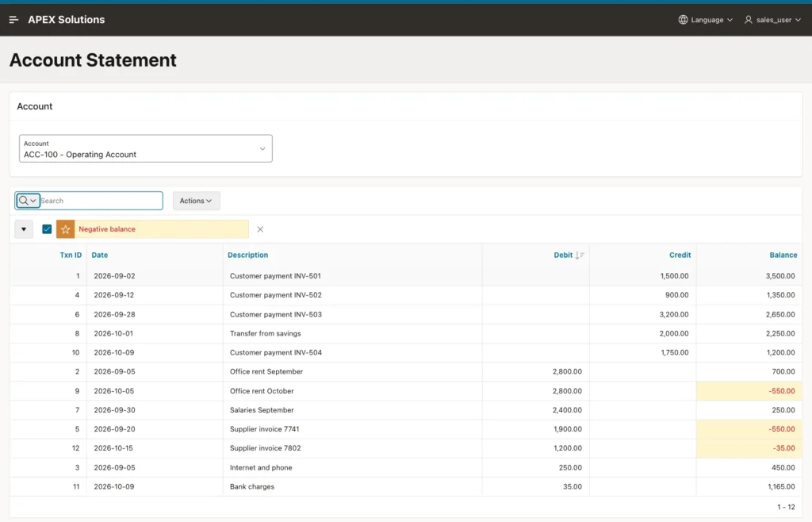Click the 1,750.00 credit value
Viewport: 812px width, 522px height.
coord(675,353)
